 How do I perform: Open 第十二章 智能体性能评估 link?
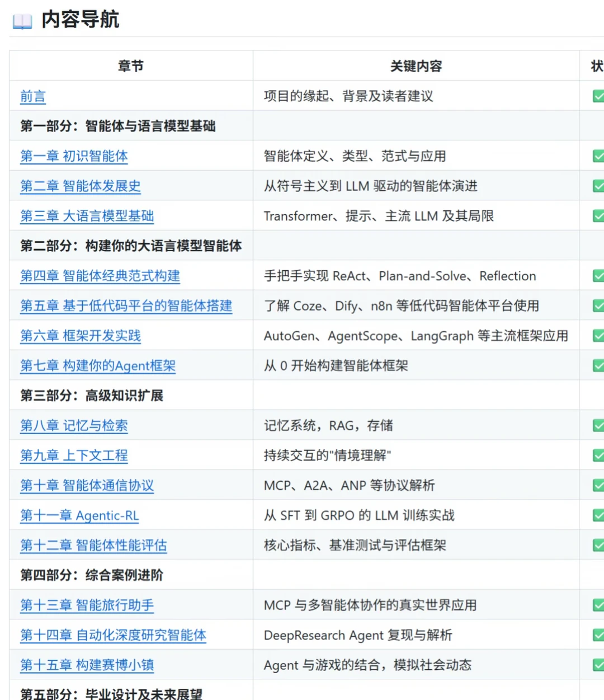pos(93,545)
